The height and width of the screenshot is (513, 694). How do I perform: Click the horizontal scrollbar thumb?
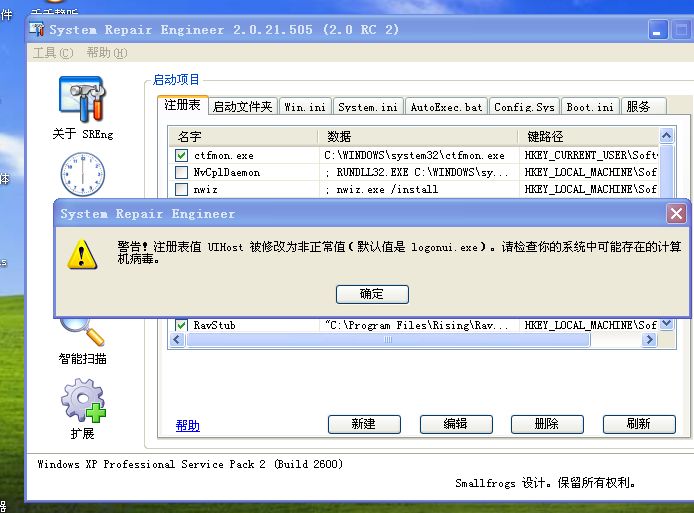[388, 340]
